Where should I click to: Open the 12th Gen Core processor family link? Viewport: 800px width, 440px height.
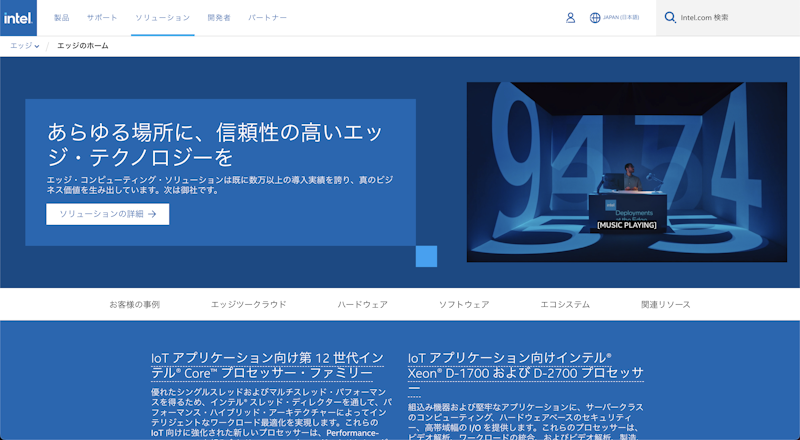click(265, 365)
